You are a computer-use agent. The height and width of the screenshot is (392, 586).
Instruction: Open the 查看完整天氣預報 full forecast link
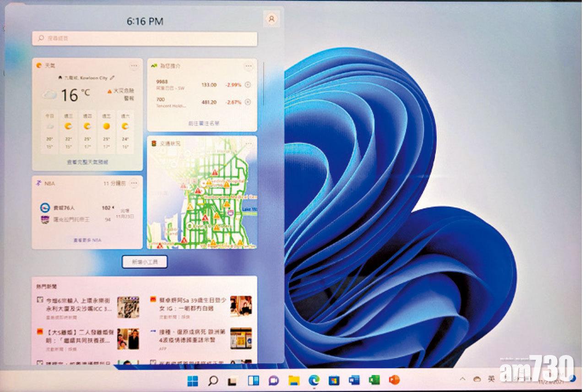(x=87, y=162)
